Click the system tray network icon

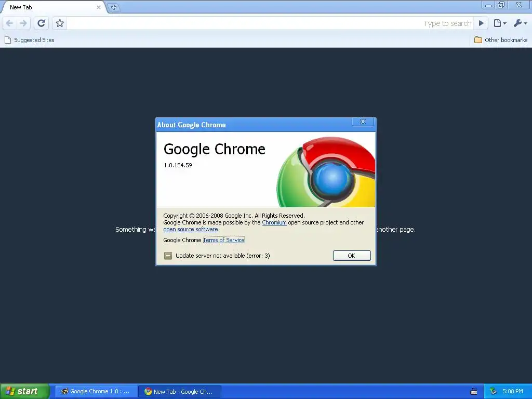tap(493, 391)
